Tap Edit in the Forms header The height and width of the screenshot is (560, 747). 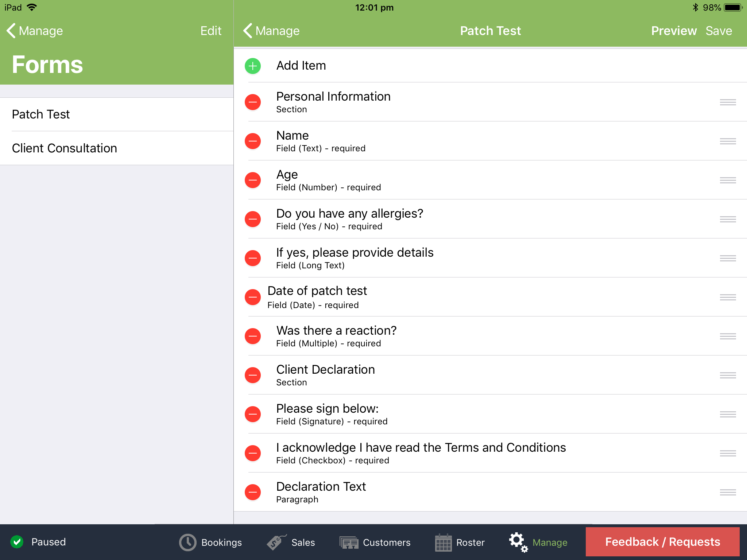click(x=211, y=31)
